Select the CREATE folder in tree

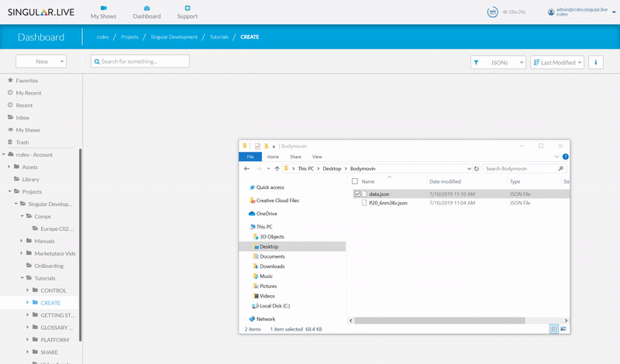tap(50, 303)
